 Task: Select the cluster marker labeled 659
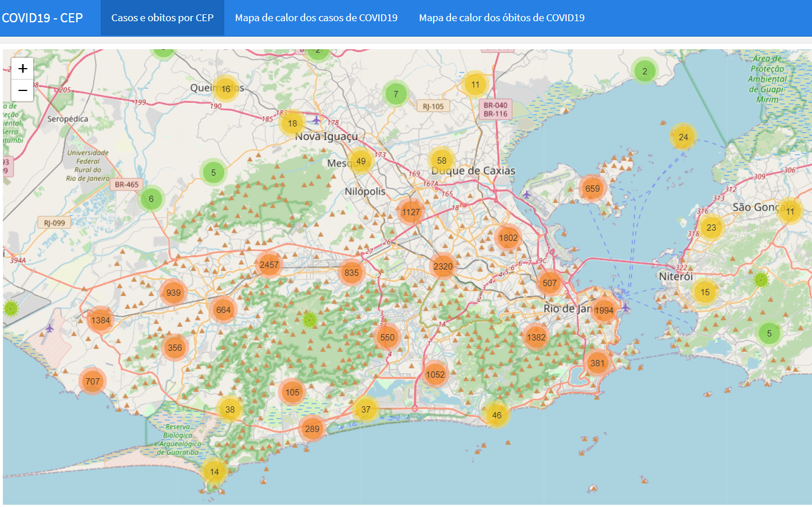point(592,188)
